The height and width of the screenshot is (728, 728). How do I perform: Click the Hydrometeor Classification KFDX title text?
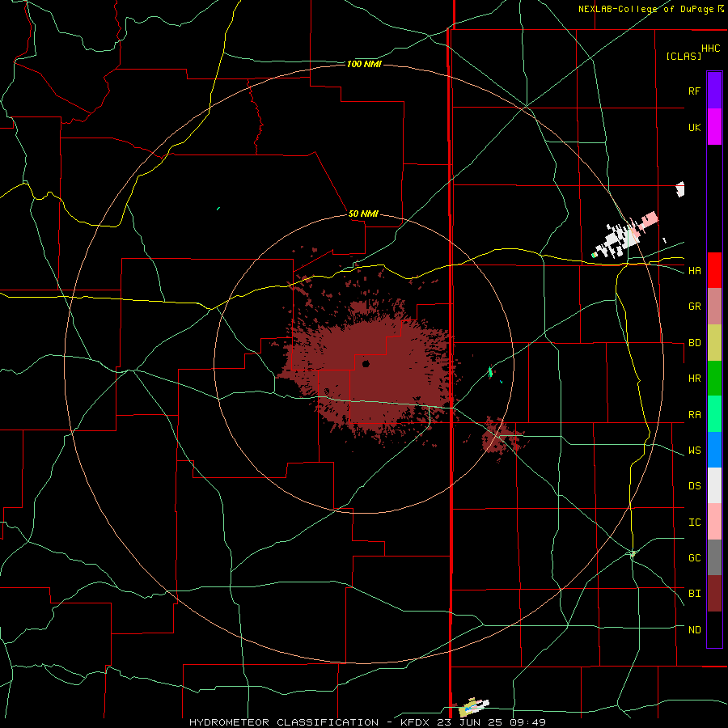tap(367, 722)
